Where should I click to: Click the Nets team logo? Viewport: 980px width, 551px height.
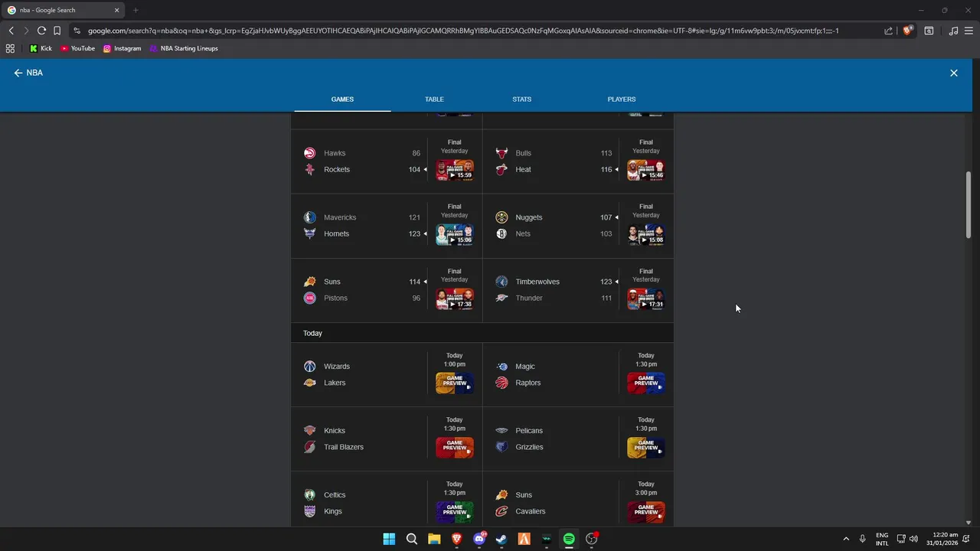[501, 234]
